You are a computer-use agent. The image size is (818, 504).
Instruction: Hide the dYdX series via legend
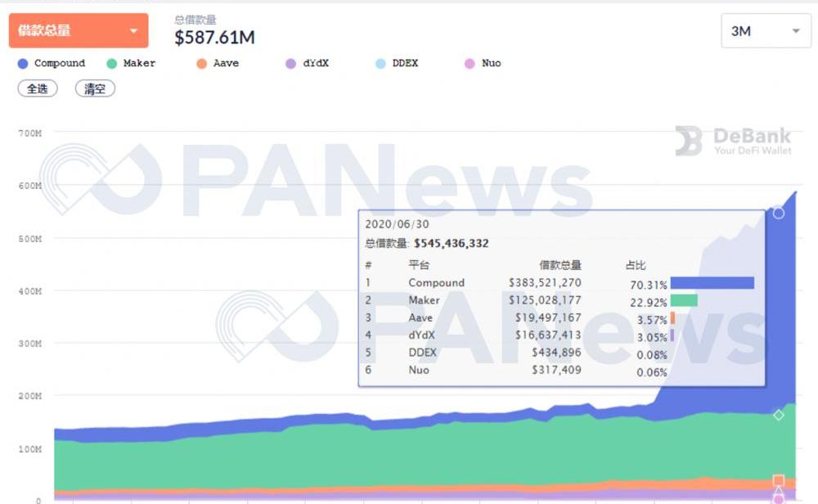[315, 63]
